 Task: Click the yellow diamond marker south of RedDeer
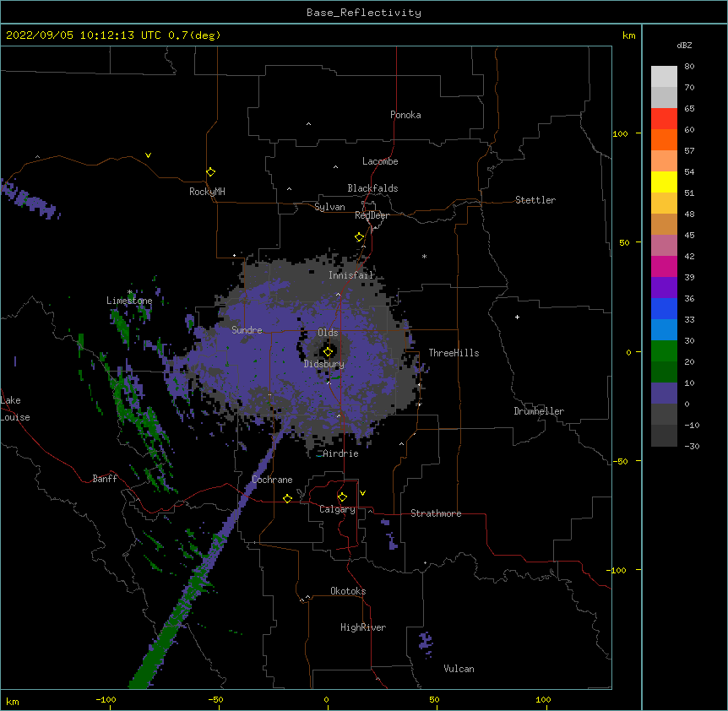pos(360,237)
